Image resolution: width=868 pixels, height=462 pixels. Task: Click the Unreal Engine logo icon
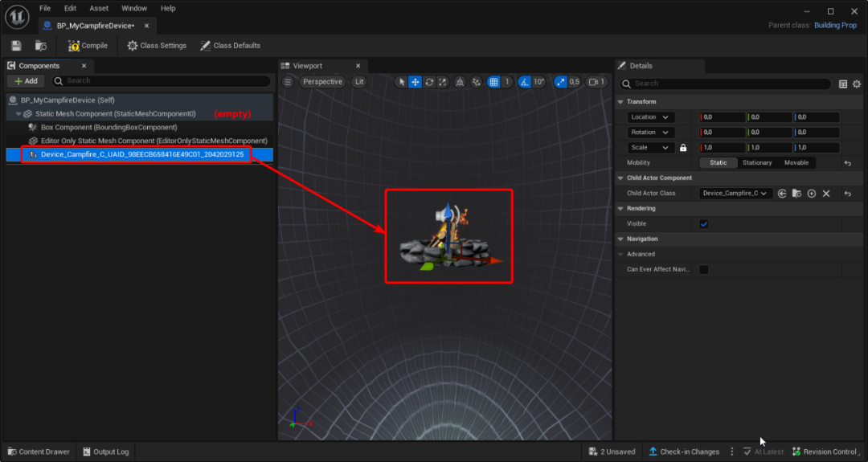coord(17,17)
